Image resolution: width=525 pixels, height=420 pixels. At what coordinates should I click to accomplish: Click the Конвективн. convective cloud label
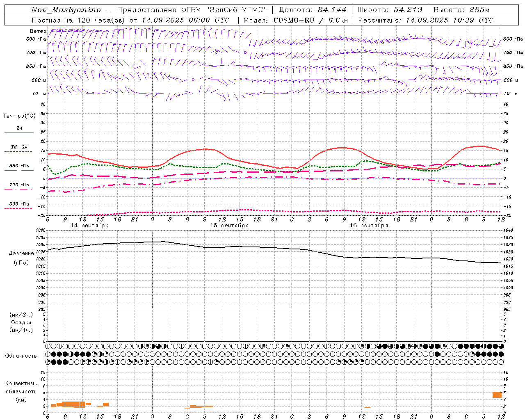pos(21,383)
